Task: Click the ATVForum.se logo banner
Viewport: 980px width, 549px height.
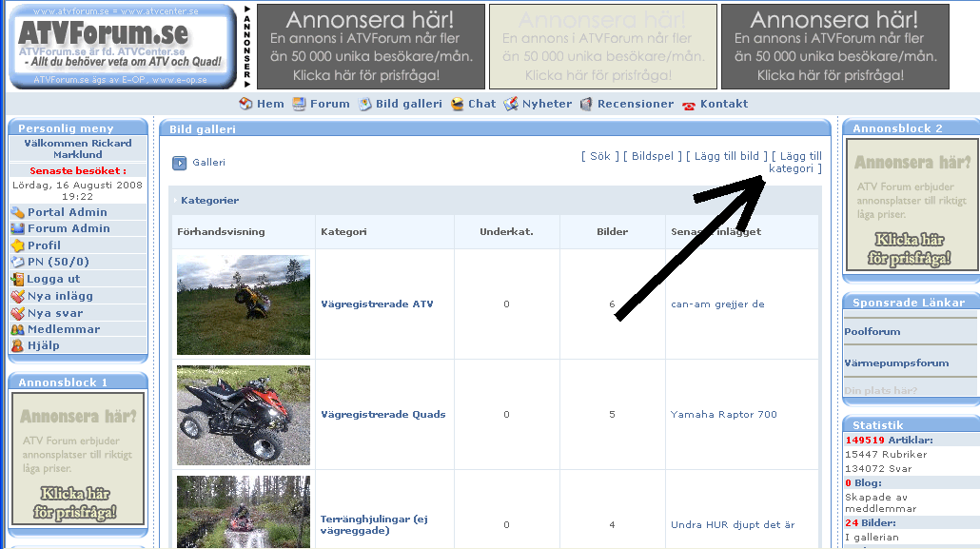Action: (x=122, y=47)
